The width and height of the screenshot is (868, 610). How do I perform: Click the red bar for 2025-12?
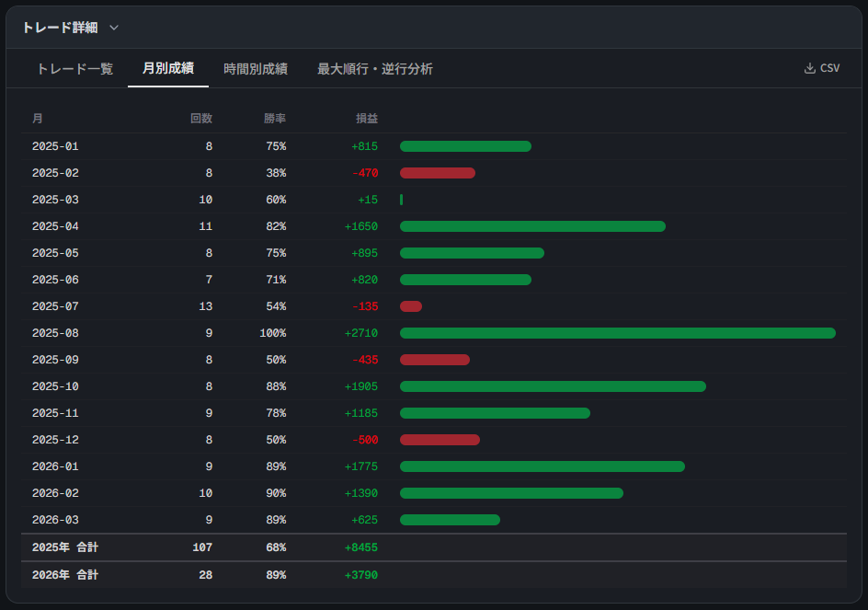(440, 440)
